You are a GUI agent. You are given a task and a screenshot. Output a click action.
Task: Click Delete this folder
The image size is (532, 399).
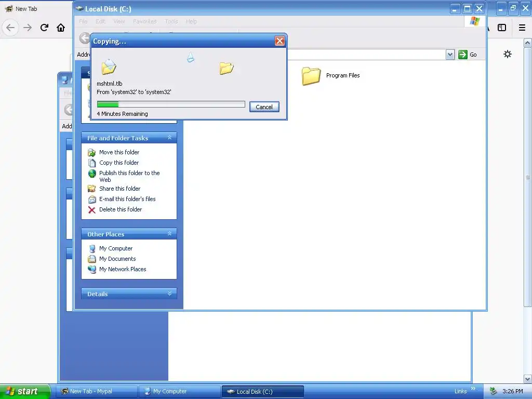coord(121,210)
